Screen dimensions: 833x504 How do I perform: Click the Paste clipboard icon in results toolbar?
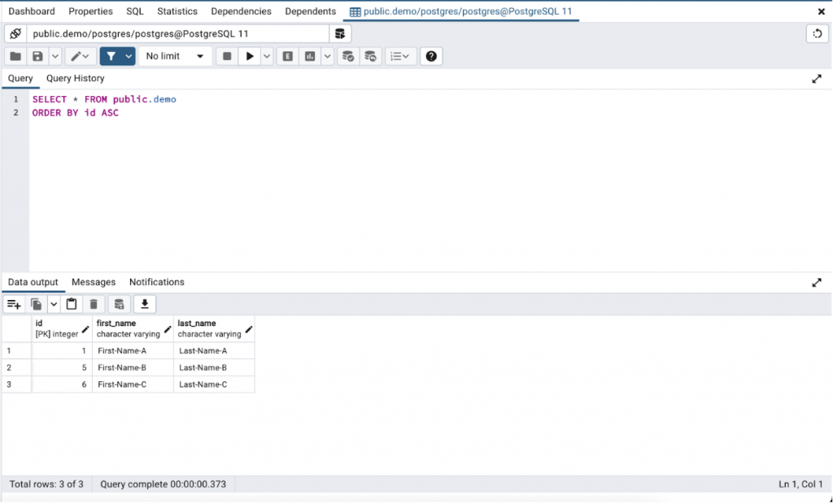coord(72,304)
